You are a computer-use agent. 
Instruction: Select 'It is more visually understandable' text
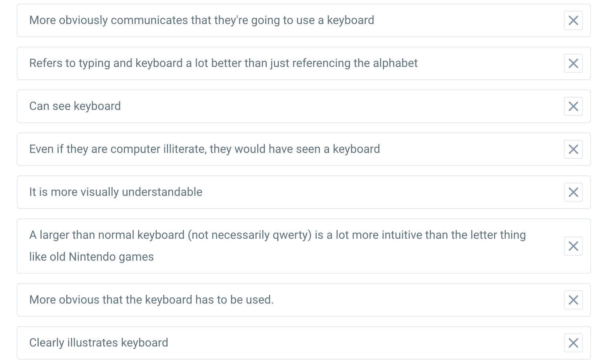pyautogui.click(x=115, y=192)
